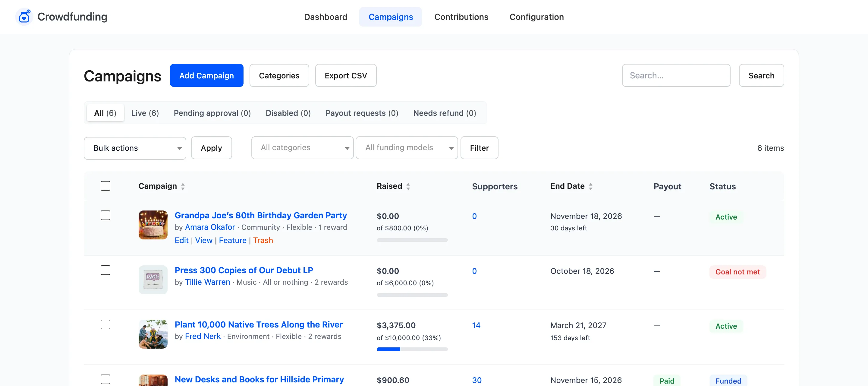This screenshot has width=868, height=386.
Task: Switch to Payout requests tab
Action: [362, 113]
